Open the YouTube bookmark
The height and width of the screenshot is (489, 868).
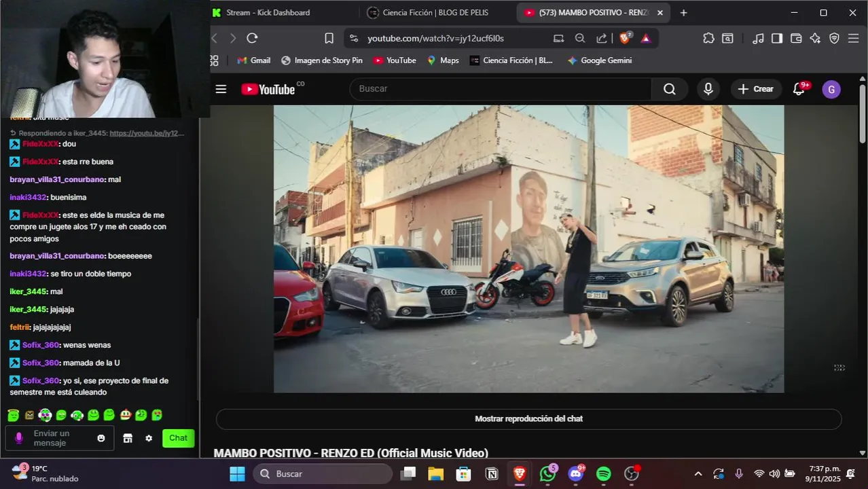(x=395, y=60)
